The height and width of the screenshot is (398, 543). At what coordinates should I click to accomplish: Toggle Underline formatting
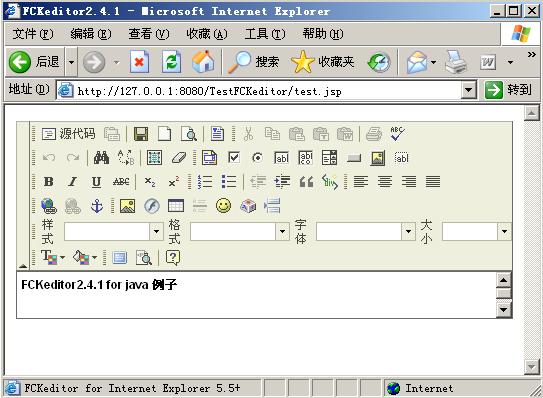coord(96,182)
